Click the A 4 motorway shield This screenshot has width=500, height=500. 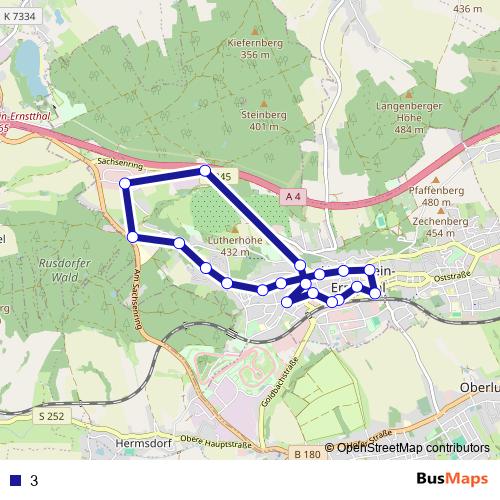coord(293,197)
